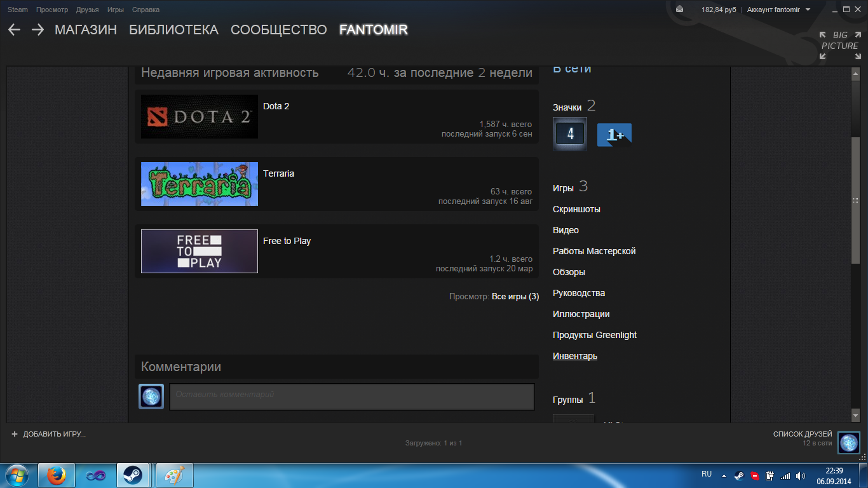Expand the Аккаунт fantomir dropdown
The height and width of the screenshot is (488, 868).
tap(778, 10)
